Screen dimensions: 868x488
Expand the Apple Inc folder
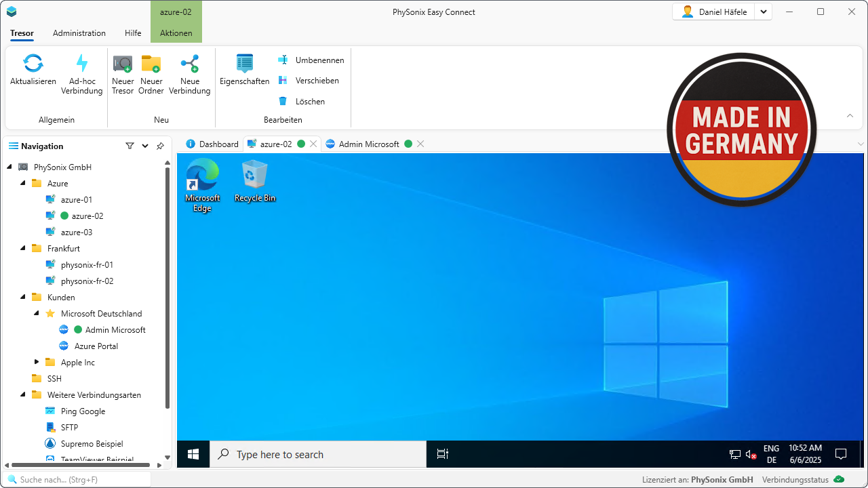coord(37,362)
